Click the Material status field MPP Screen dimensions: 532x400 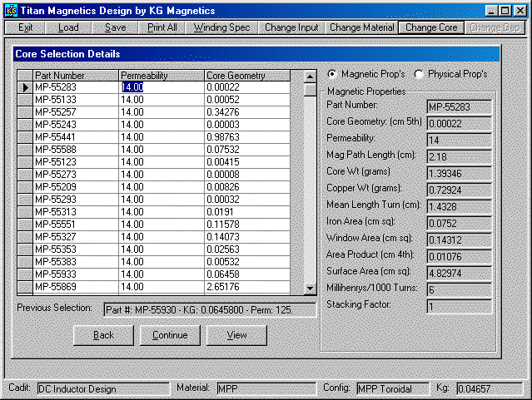click(266, 389)
